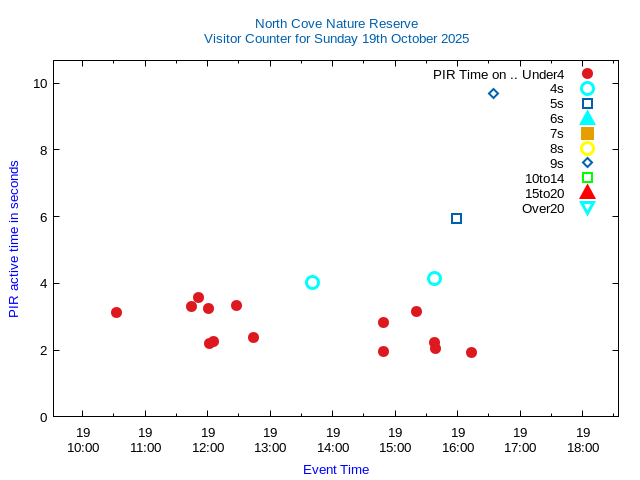Select the blue square data point at 6 seconds
Viewport: 640px width, 480px height.
tap(456, 218)
